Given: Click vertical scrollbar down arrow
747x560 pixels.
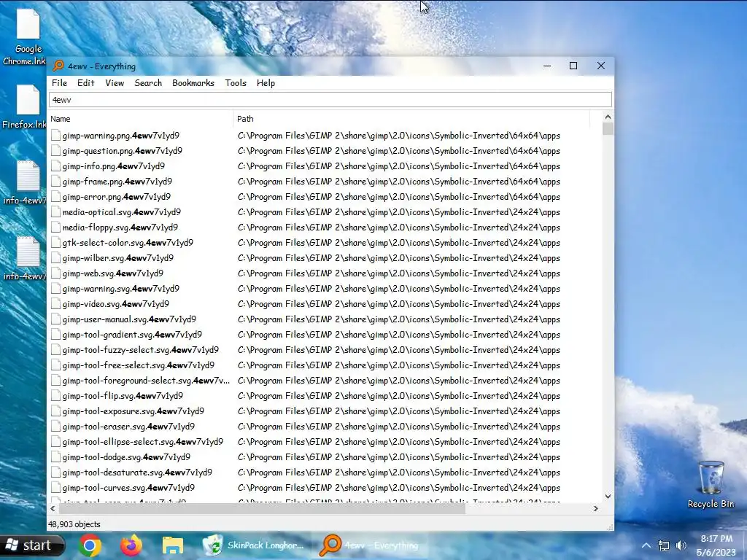Looking at the screenshot, I should pos(608,496).
